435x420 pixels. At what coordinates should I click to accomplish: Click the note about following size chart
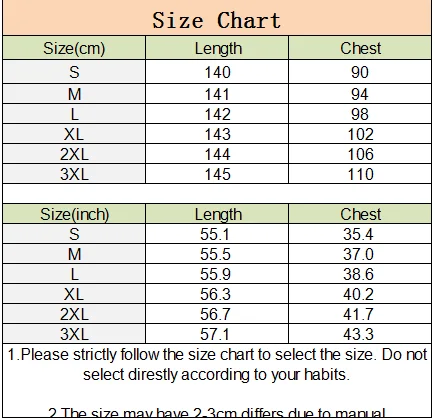(x=217, y=364)
